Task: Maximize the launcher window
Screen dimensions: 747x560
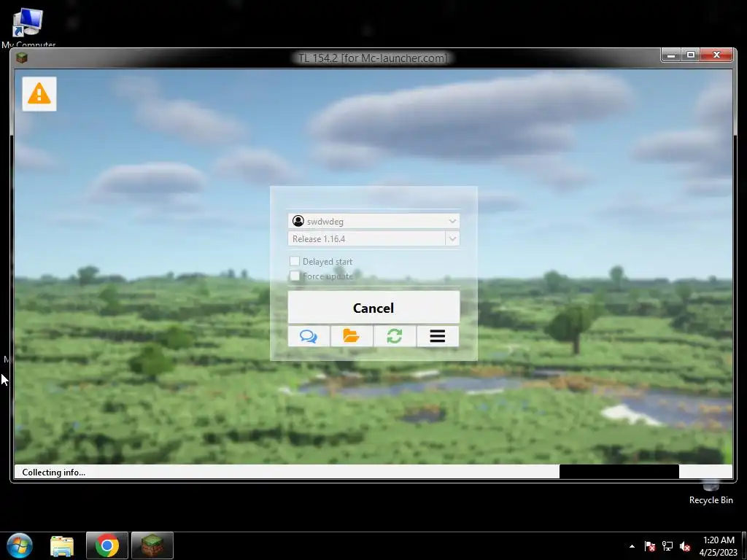Action: (x=691, y=55)
